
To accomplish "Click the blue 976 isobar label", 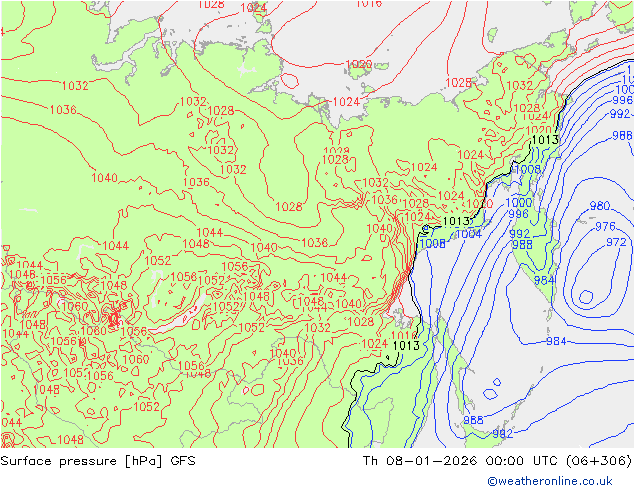I will pos(605,226).
